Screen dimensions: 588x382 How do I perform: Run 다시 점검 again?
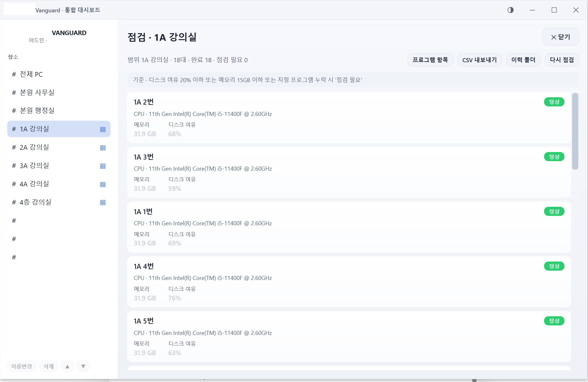click(562, 60)
